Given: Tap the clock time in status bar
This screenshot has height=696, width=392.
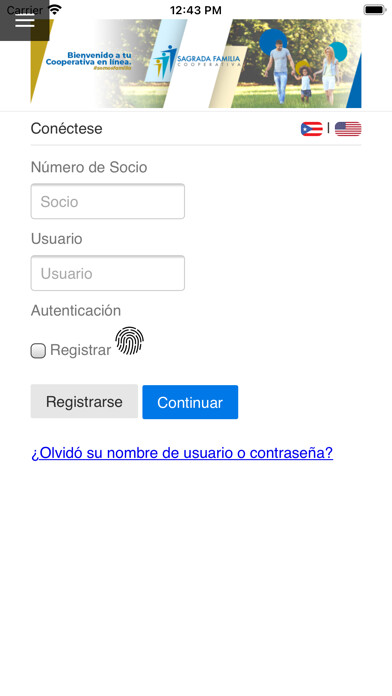Looking at the screenshot, I should pyautogui.click(x=196, y=10).
